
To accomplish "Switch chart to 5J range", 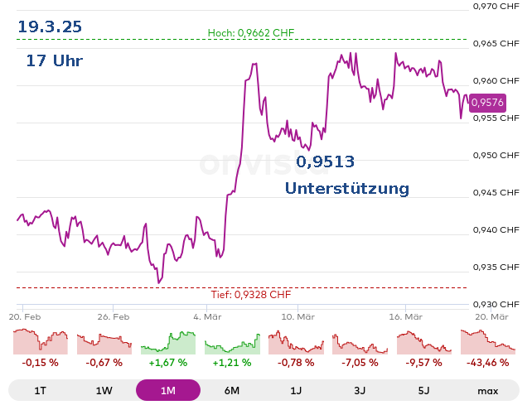I will tap(423, 390).
